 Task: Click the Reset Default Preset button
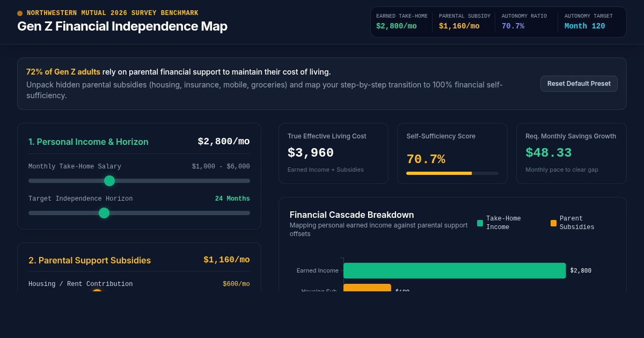pos(579,84)
